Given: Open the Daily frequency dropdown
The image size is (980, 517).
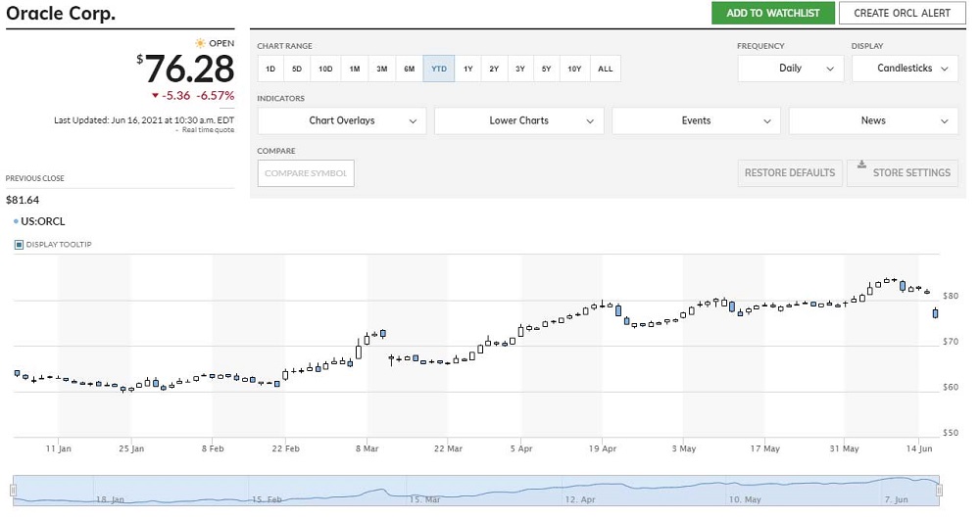Looking at the screenshot, I should pos(791,69).
